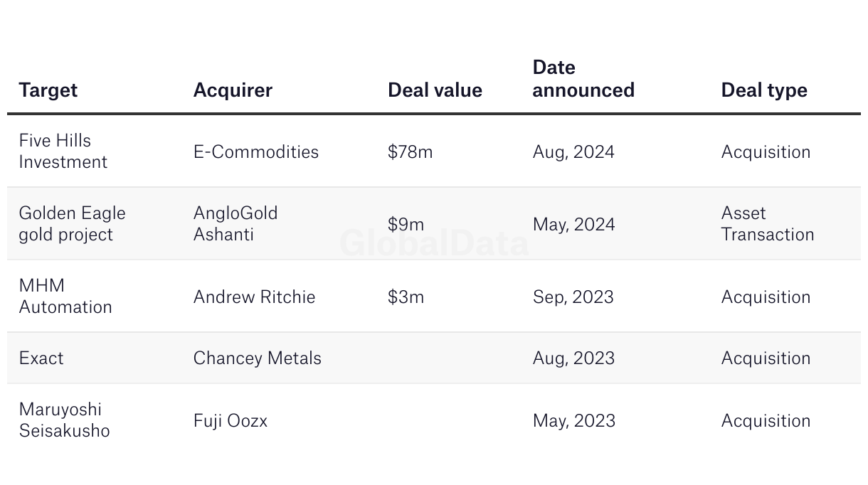The width and height of the screenshot is (868, 485).
Task: Click the Fuji Oozx acquirer name
Action: coord(231,420)
